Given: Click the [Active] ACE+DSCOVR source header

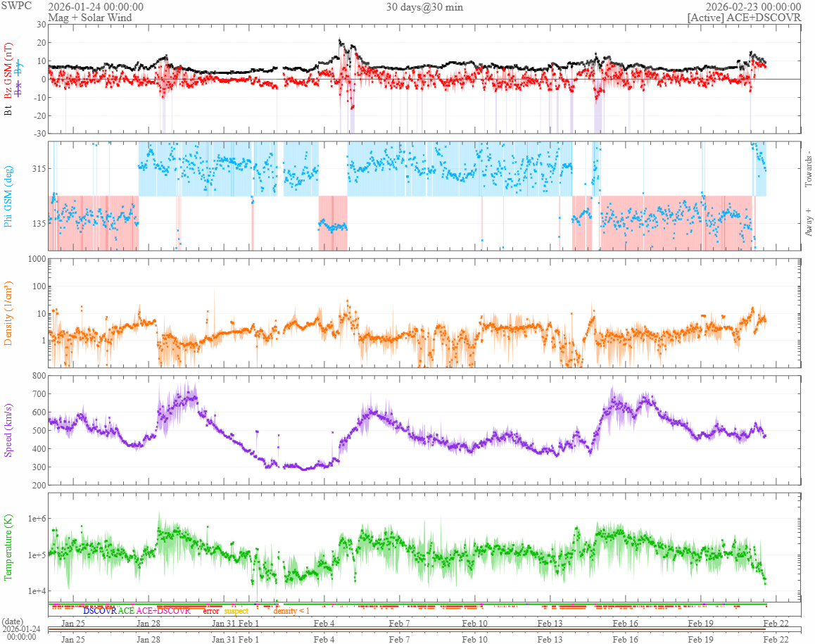Looking at the screenshot, I should click(745, 17).
